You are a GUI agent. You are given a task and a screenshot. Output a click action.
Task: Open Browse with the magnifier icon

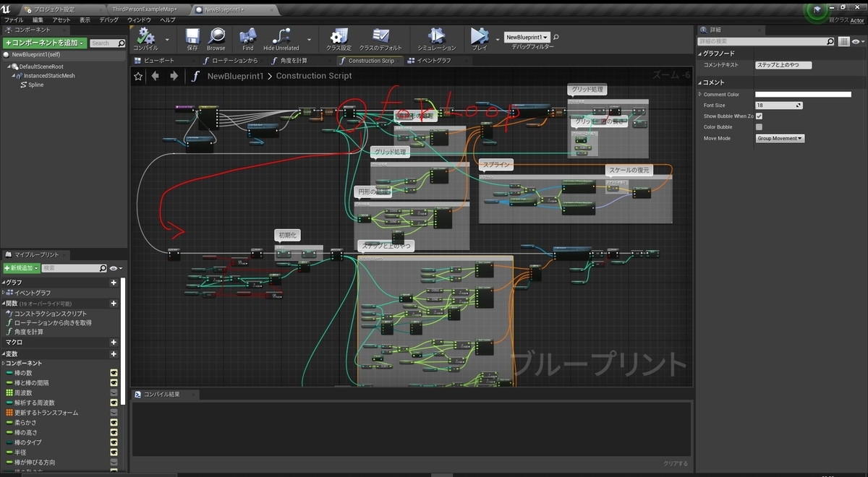pos(216,36)
